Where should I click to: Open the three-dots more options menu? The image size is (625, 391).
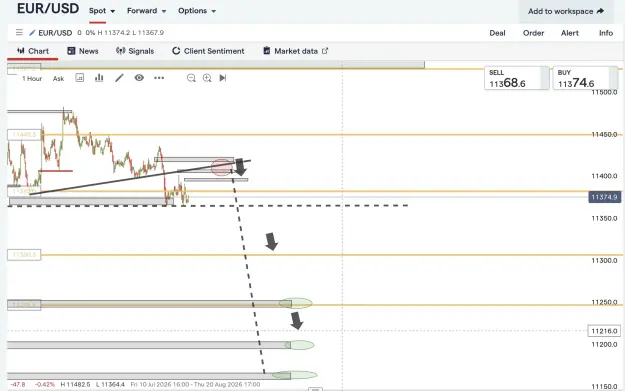159,78
